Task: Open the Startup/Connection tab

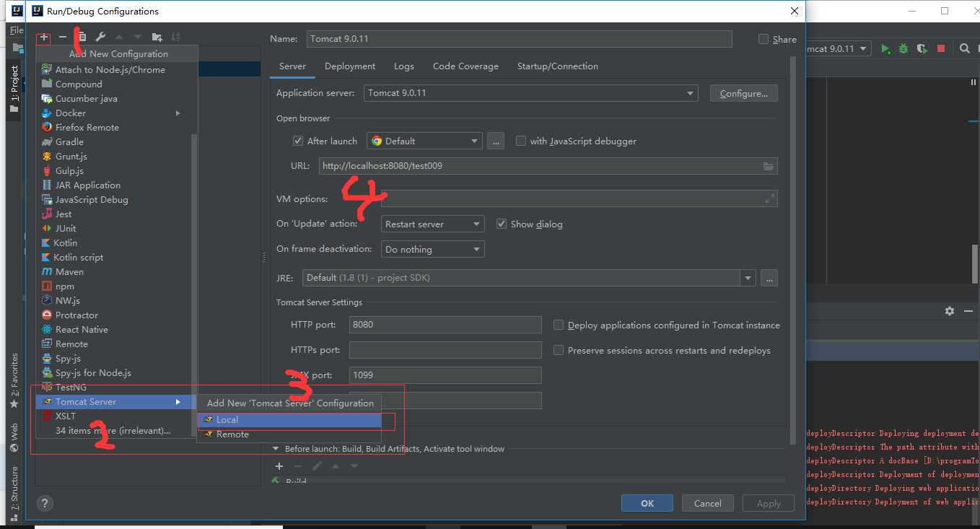Action: [x=558, y=66]
